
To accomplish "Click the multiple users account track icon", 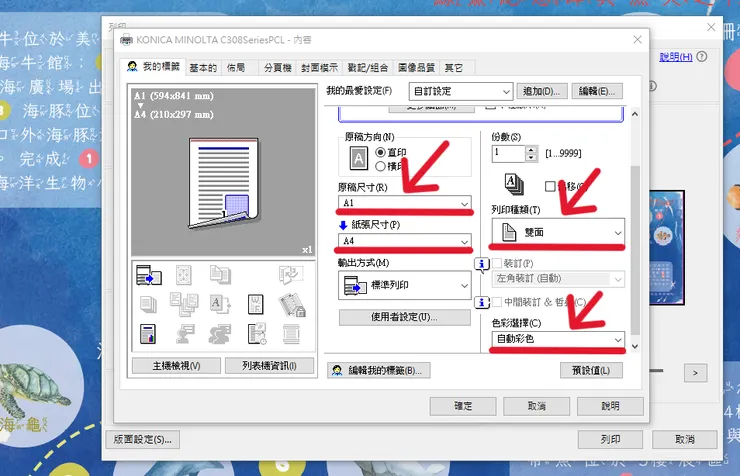I will click(x=220, y=334).
